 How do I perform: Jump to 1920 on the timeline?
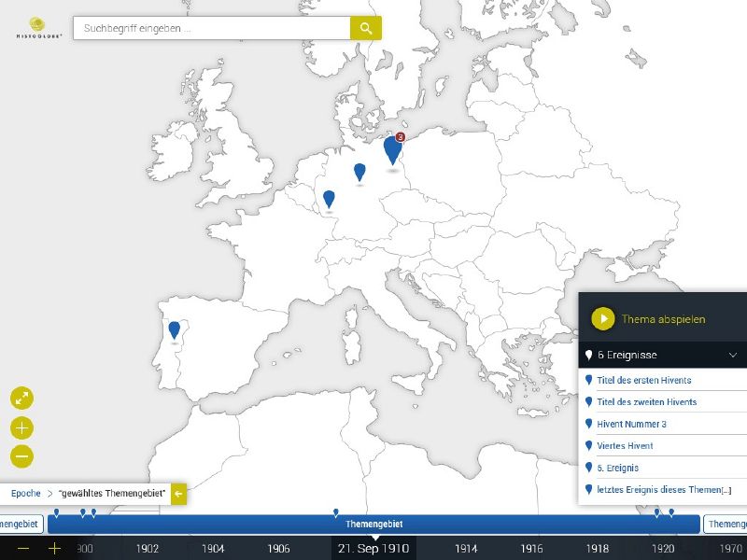(663, 548)
